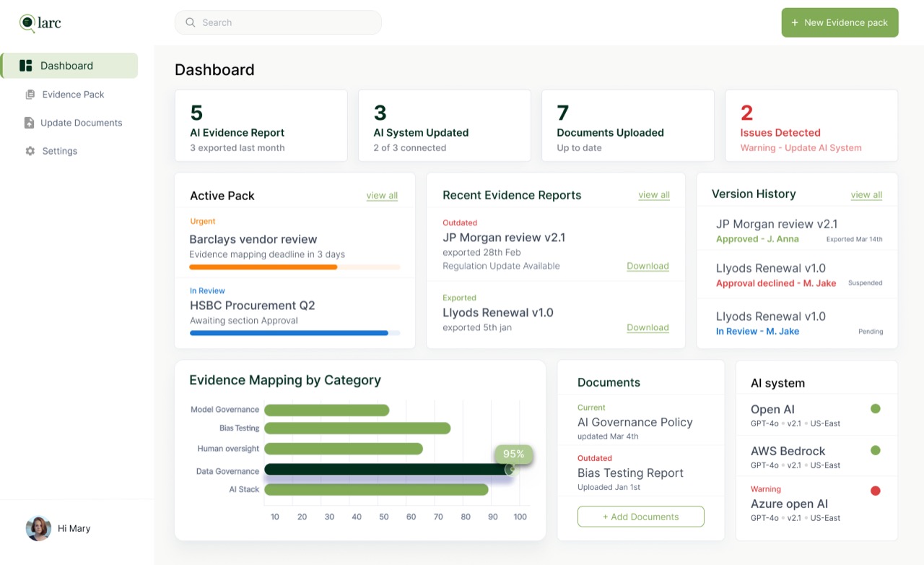This screenshot has width=924, height=565.
Task: Click the Human oversight chart bar
Action: tap(344, 449)
